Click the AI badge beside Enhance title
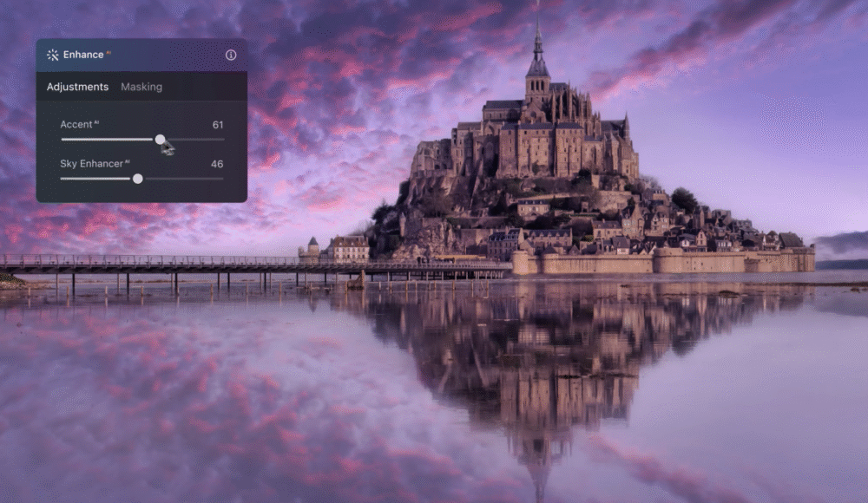Image resolution: width=868 pixels, height=503 pixels. point(108,53)
